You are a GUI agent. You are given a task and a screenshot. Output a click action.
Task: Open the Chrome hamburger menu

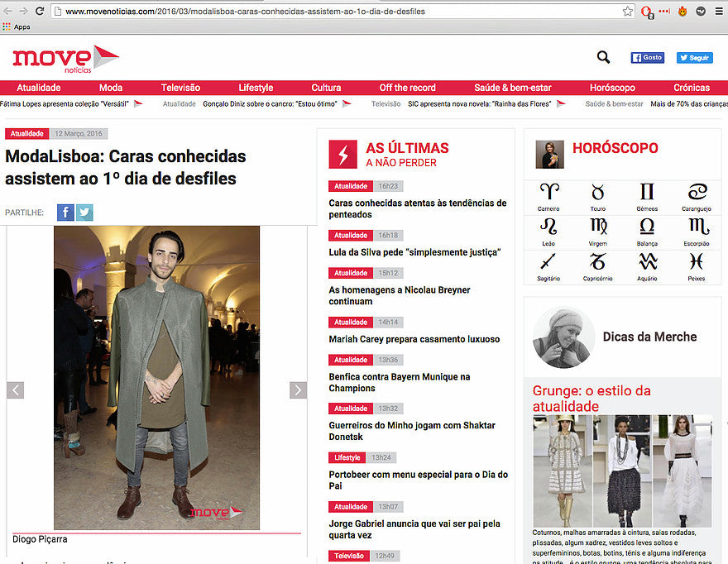718,11
